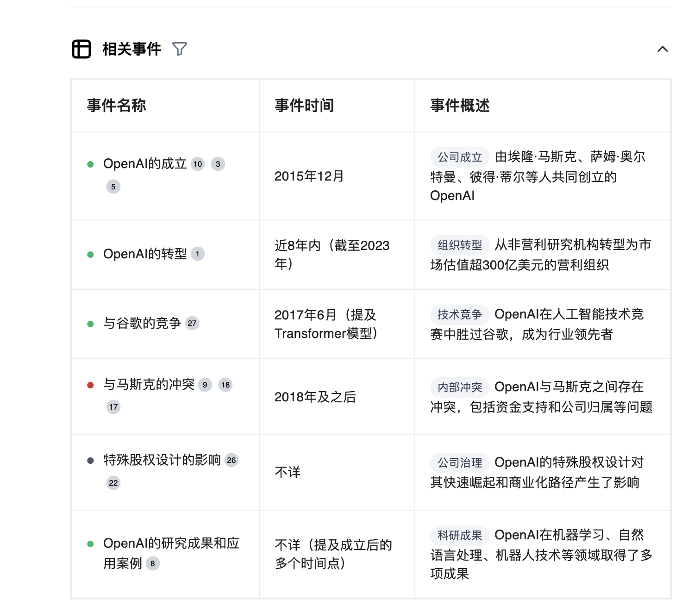This screenshot has height=612, width=700.
Task: Click the OpenAI的成立 summary text
Action: pos(537,176)
